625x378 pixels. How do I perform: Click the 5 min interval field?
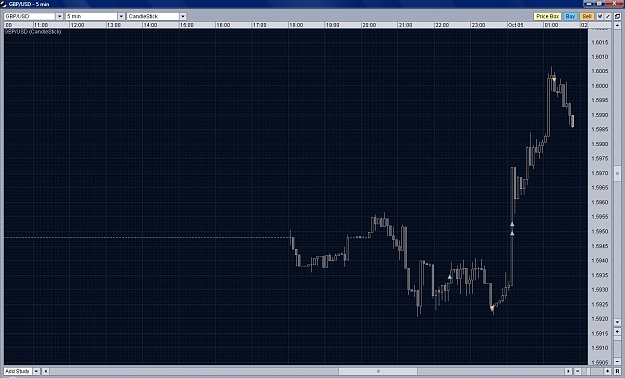point(91,16)
